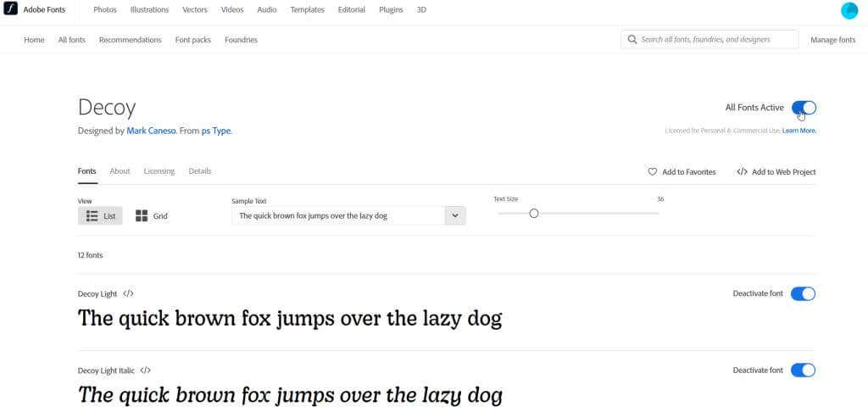Screen dimensions: 868x418
Task: Click the heart icon for Add to Favorites
Action: [x=653, y=171]
